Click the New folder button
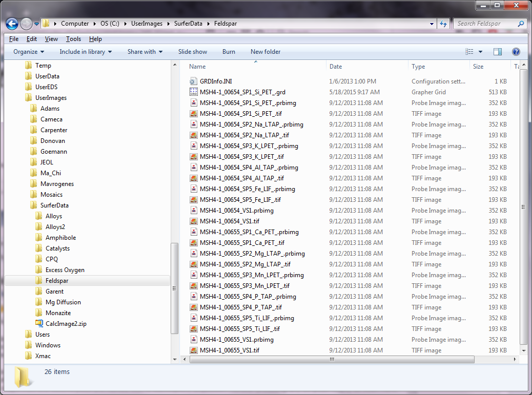532x395 pixels. tap(265, 52)
